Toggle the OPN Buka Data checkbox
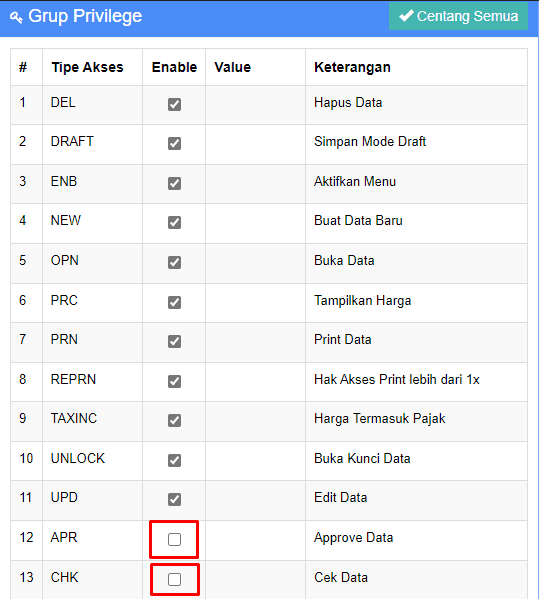 (175, 262)
